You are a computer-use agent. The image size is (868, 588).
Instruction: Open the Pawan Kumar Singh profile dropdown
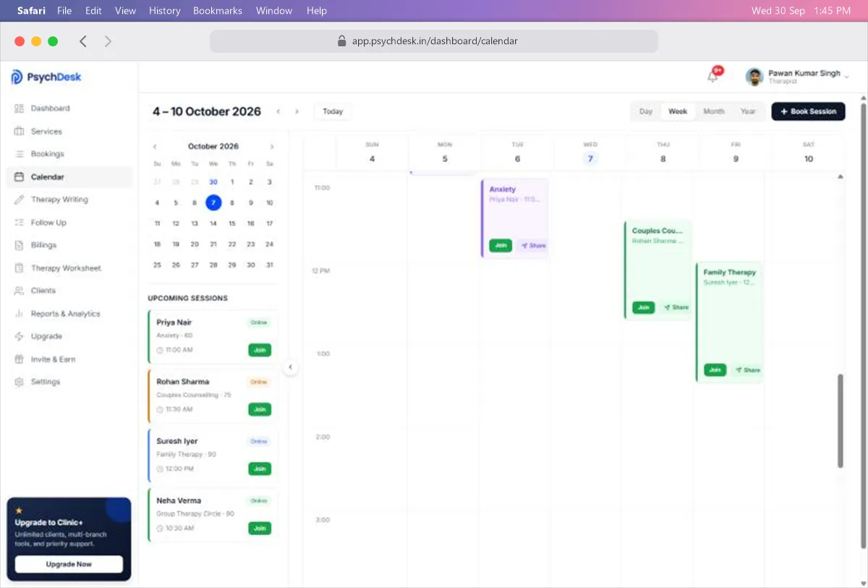coord(798,77)
